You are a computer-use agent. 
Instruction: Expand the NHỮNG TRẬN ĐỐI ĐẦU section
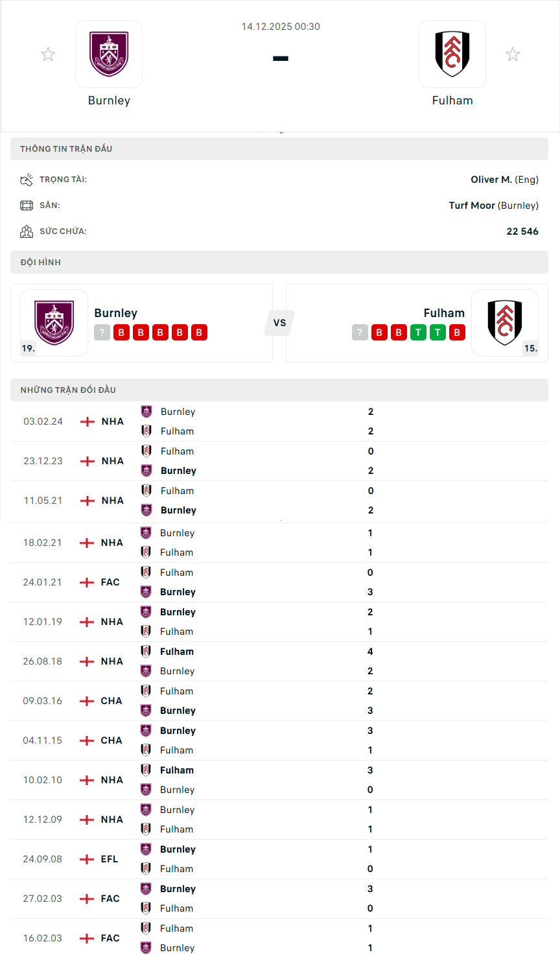[x=280, y=390]
